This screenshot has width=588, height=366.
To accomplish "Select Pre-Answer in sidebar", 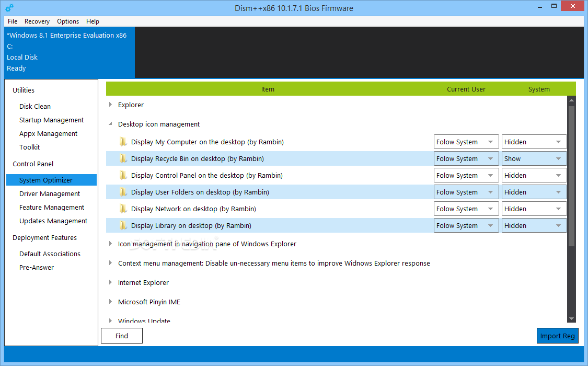I will [x=37, y=267].
